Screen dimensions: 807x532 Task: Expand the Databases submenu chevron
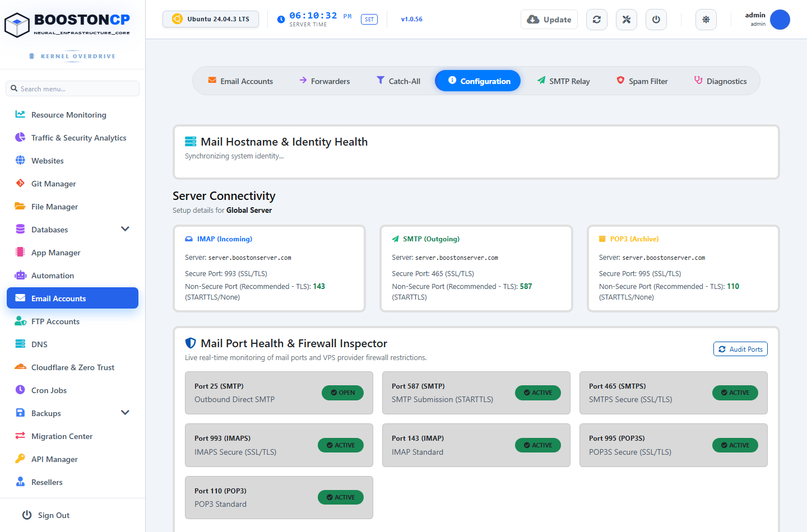pos(125,229)
